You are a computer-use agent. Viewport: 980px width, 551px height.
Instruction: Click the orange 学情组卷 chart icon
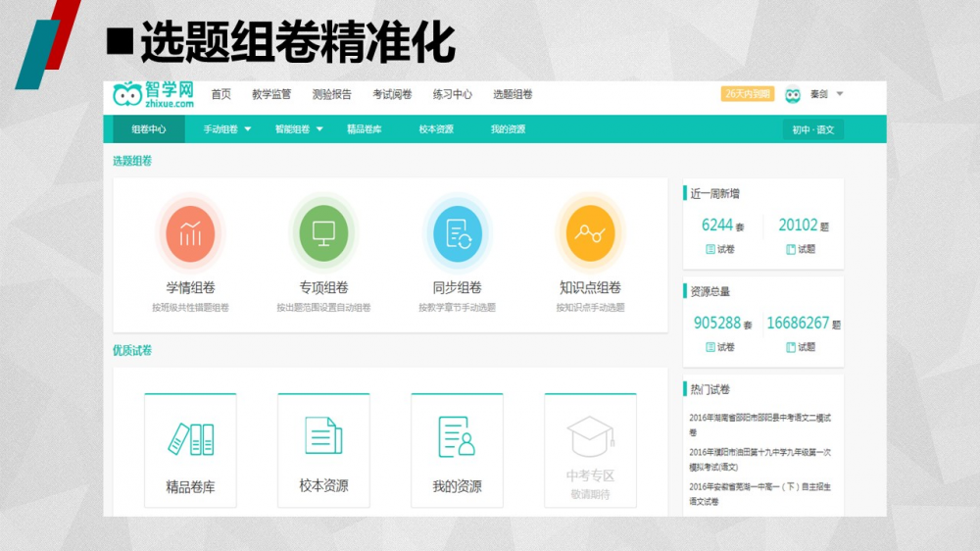(x=190, y=233)
